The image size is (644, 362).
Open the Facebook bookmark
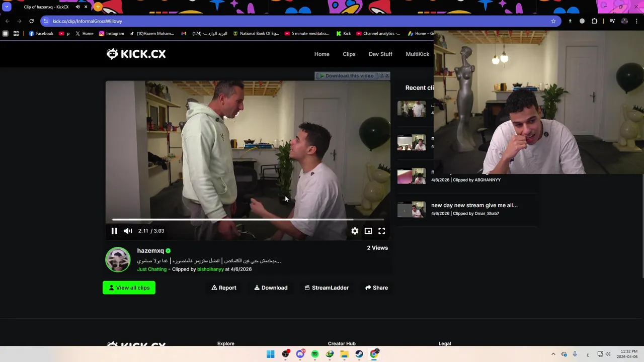coord(41,34)
